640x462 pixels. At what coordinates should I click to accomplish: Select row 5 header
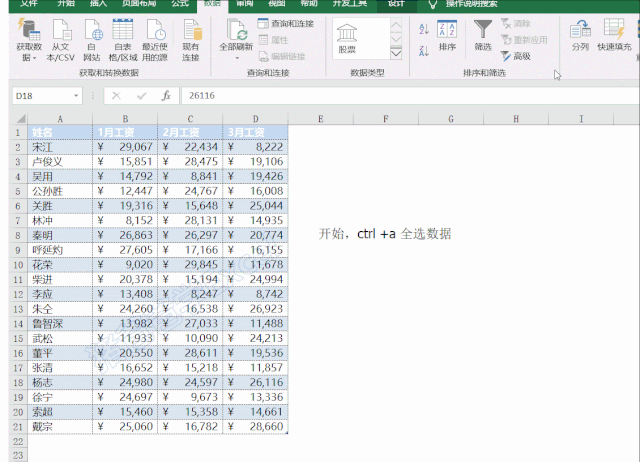coord(18,191)
